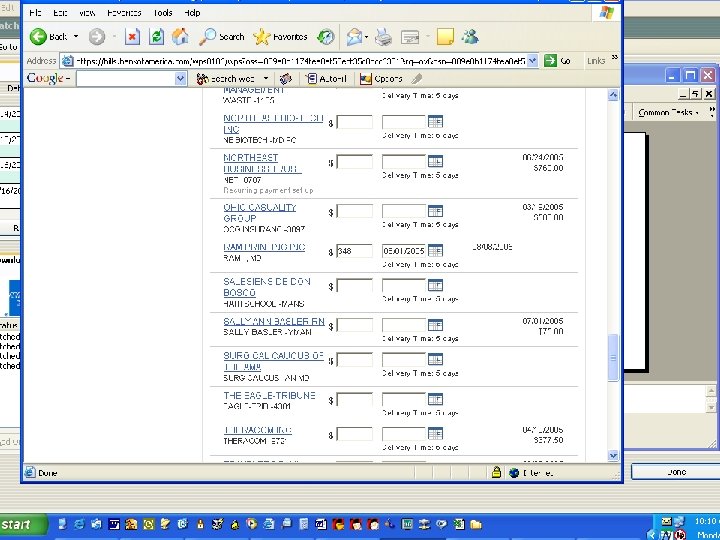720x540 pixels.
Task: Open the Home page icon
Action: (180, 37)
